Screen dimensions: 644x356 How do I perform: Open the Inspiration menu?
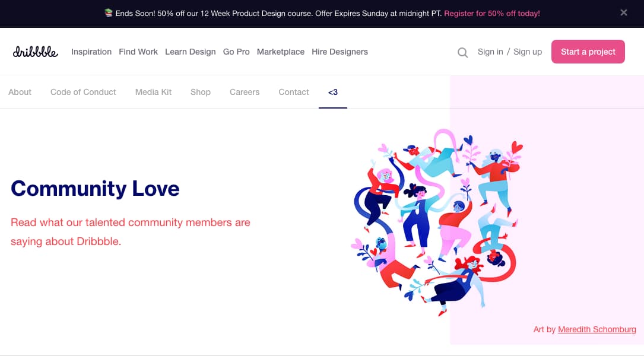tap(91, 52)
